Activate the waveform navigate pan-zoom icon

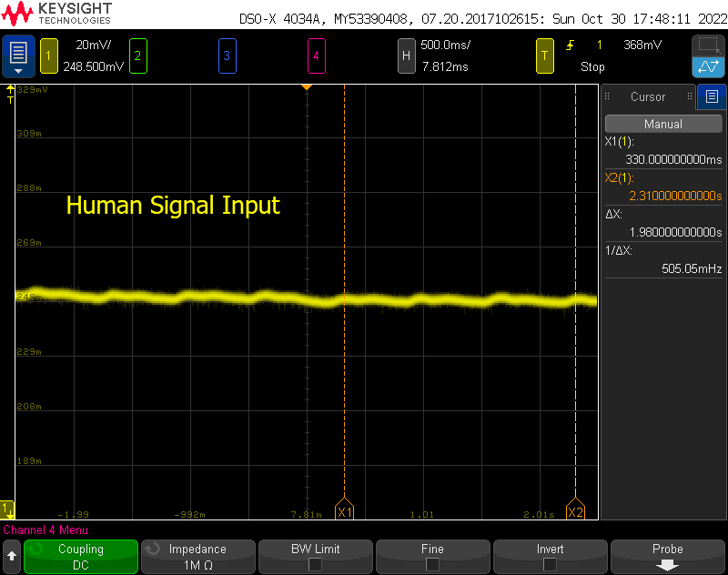point(707,67)
